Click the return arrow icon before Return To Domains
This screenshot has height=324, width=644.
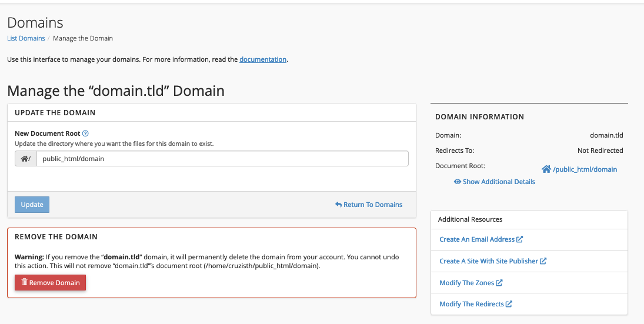338,205
